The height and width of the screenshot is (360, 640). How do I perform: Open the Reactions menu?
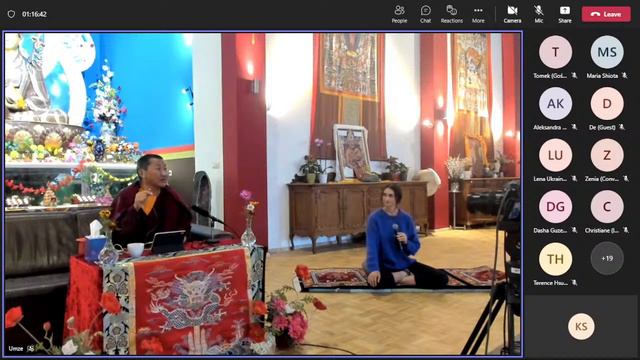point(451,14)
